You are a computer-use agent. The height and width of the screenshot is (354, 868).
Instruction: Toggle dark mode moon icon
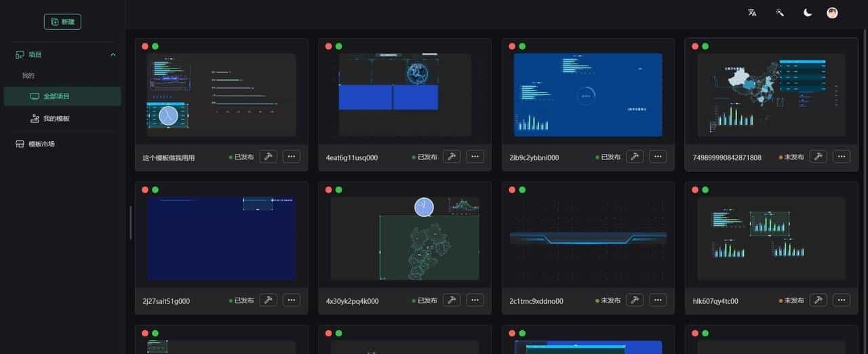[x=808, y=12]
